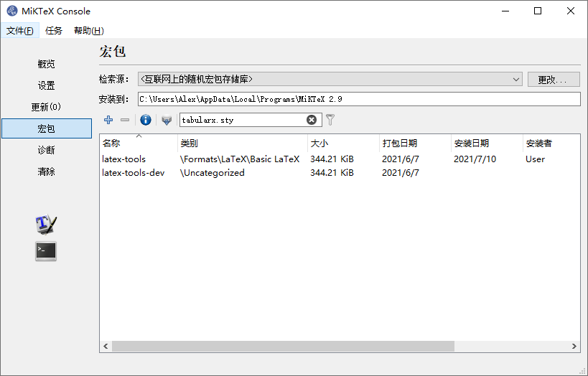This screenshot has width=588, height=376.
Task: Open the 文件(F) menu
Action: point(20,30)
